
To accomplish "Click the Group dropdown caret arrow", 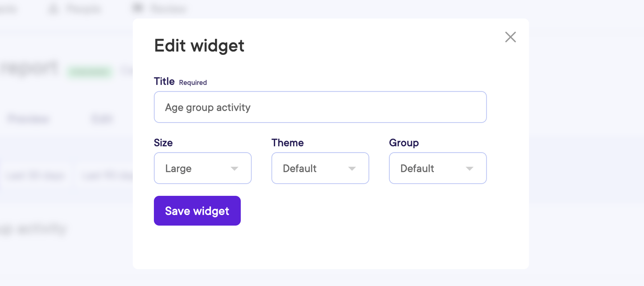I will [x=469, y=169].
